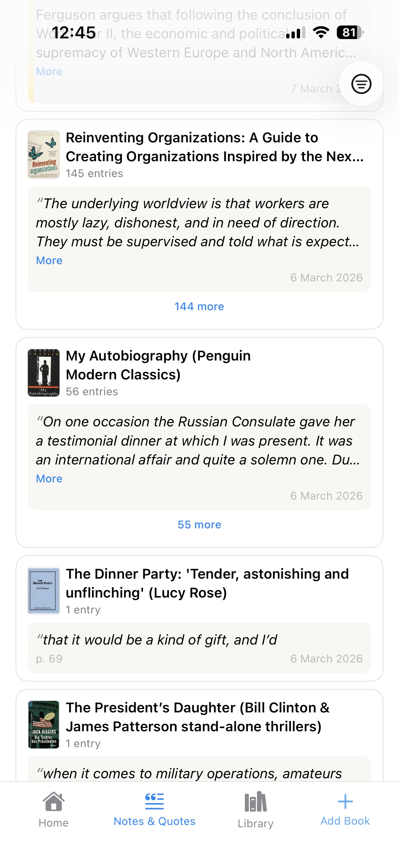Tap the Reinventing Organizations book cover
The image size is (399, 868).
44,155
